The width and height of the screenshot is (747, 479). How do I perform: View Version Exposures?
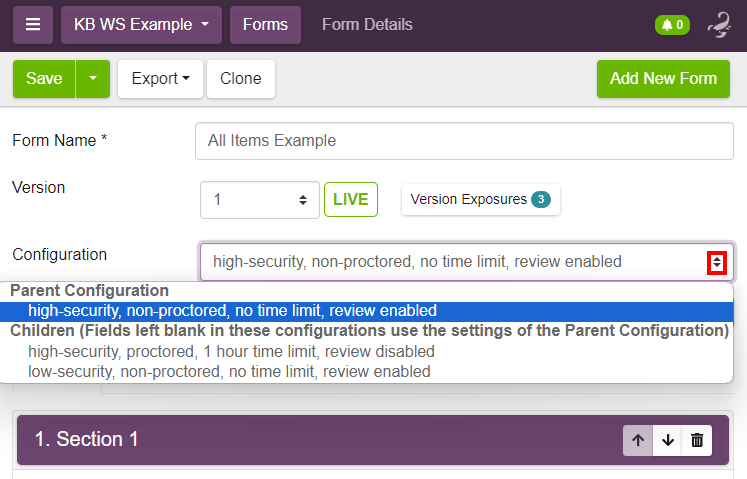tap(481, 199)
